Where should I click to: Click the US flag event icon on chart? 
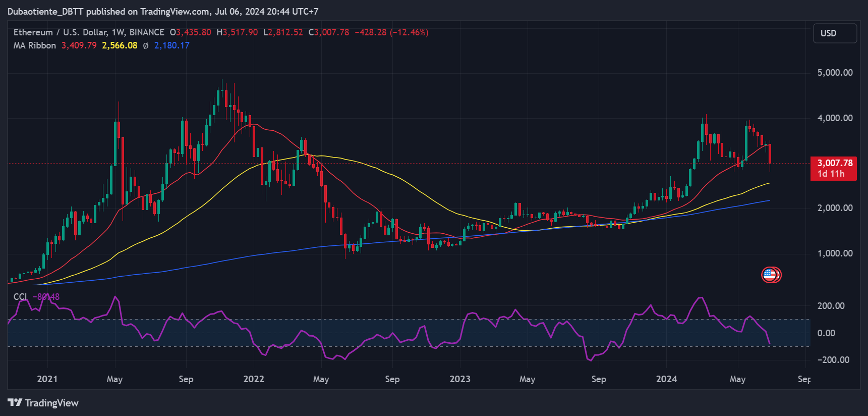[x=770, y=275]
